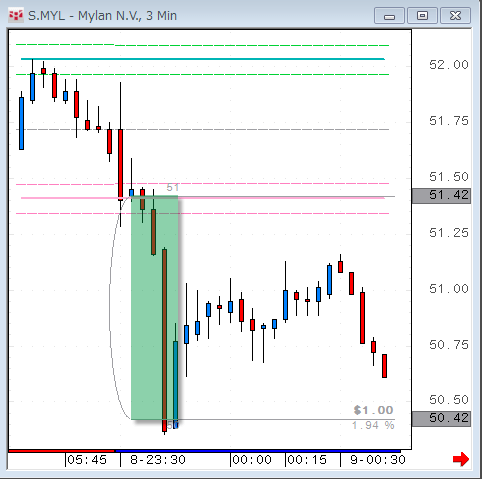482x479 pixels.
Task: Click the 9-00:30 time axis label
Action: click(378, 460)
